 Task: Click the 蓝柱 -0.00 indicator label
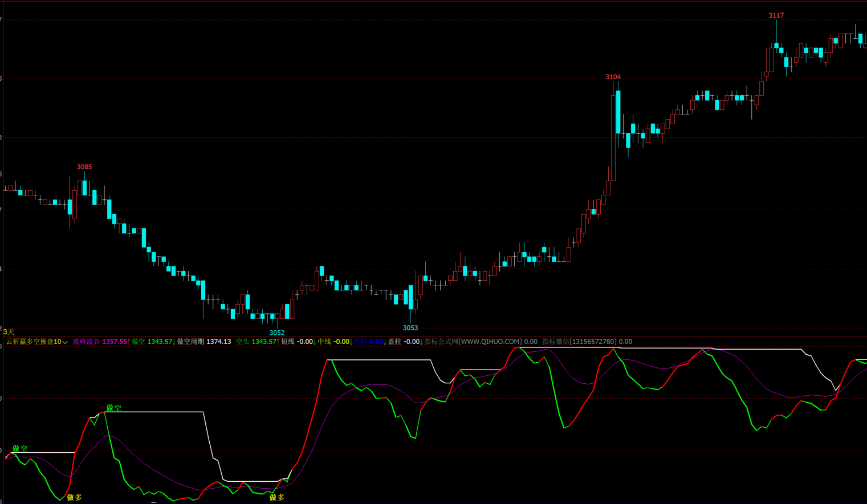click(x=405, y=342)
